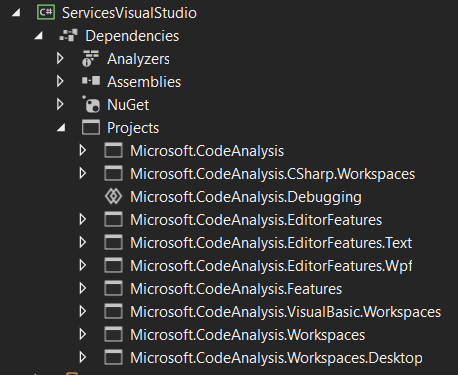Select Microsoft.CodeAnalysis.Debugging text
Viewport: 458px width, 375px height.
[246, 197]
